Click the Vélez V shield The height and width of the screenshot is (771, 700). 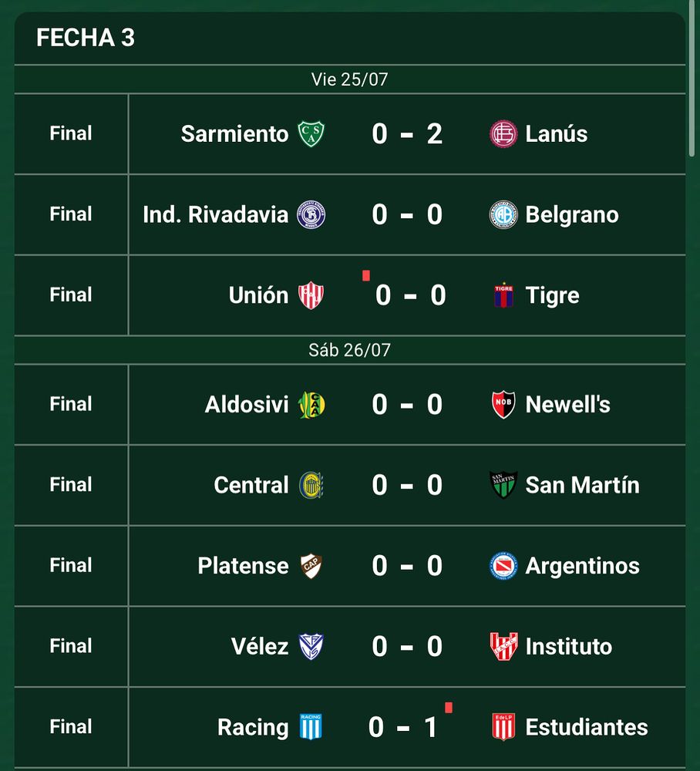[x=311, y=647]
